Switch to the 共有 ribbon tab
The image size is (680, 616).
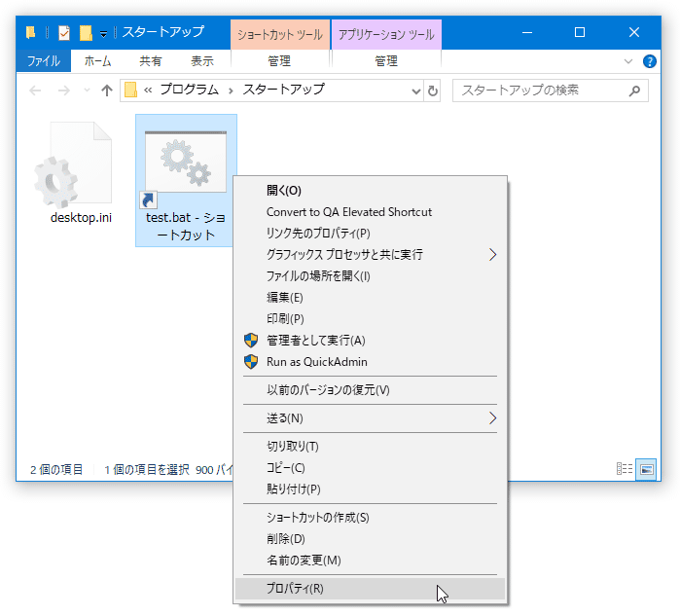click(x=151, y=61)
